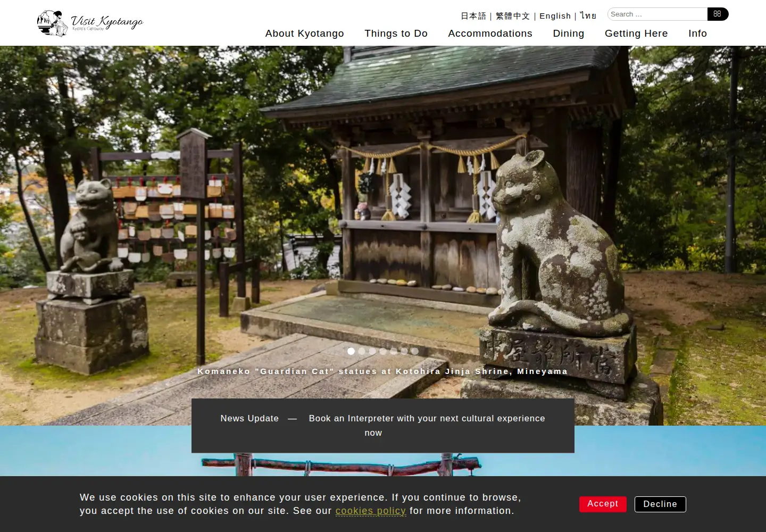Click the search submit icon button
This screenshot has width=766, height=532.
click(x=718, y=14)
